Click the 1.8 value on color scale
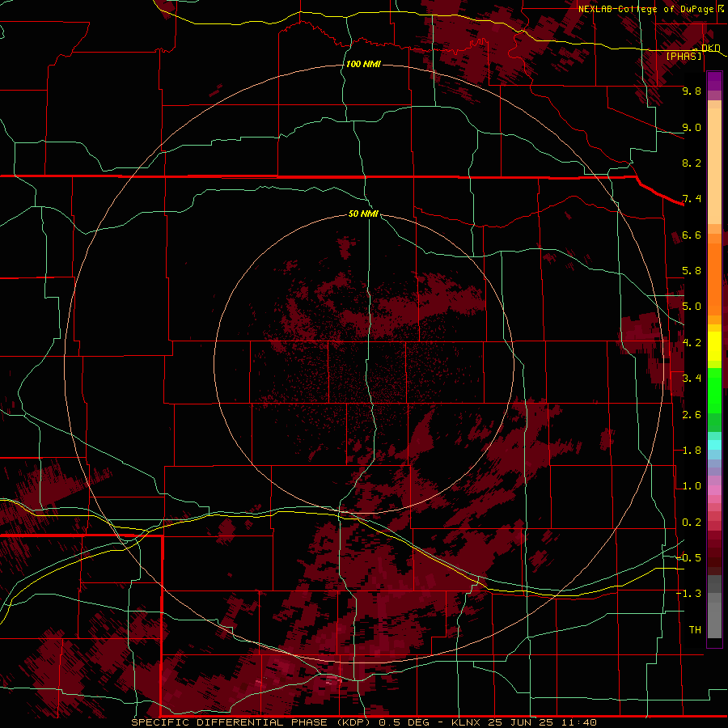This screenshot has width=728, height=728. point(692,451)
